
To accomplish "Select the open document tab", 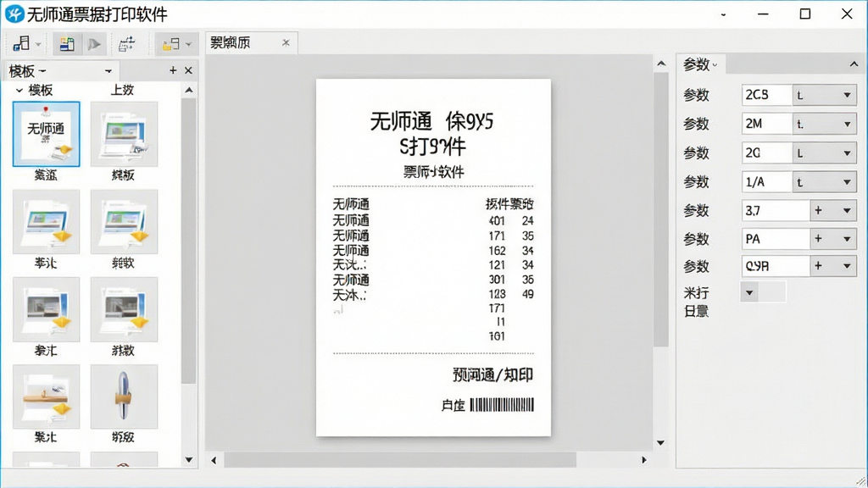I will [251, 42].
